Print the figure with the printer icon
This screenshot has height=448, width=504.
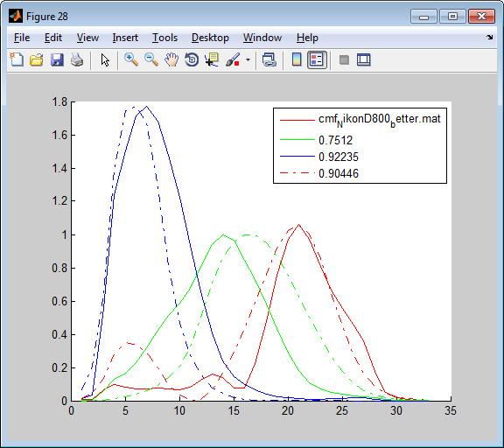[x=77, y=59]
